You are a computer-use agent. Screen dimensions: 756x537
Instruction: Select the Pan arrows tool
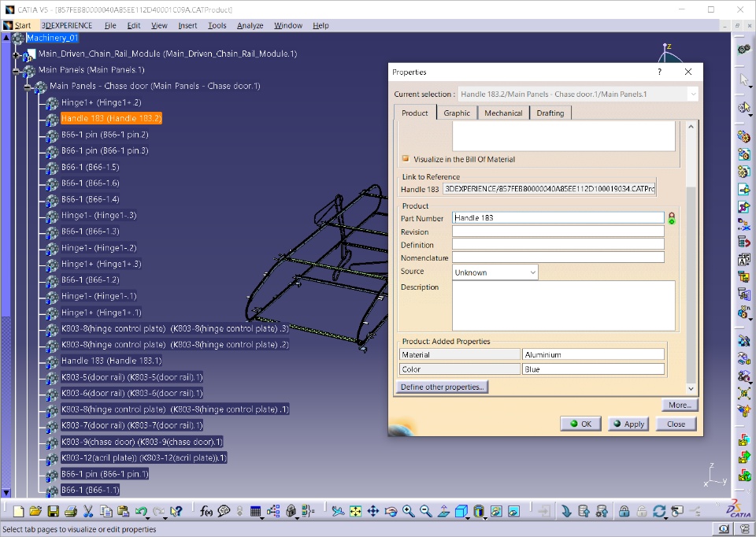tap(373, 511)
